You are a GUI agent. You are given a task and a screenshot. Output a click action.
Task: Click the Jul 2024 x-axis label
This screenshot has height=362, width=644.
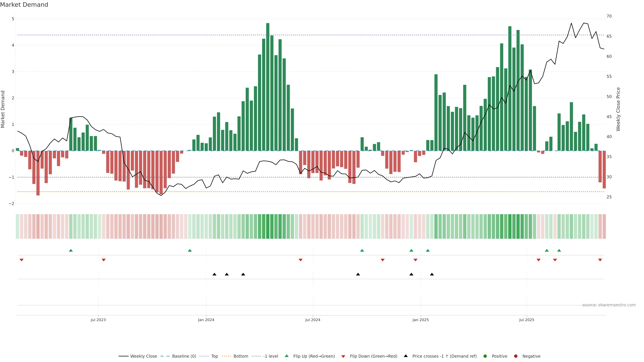point(312,320)
